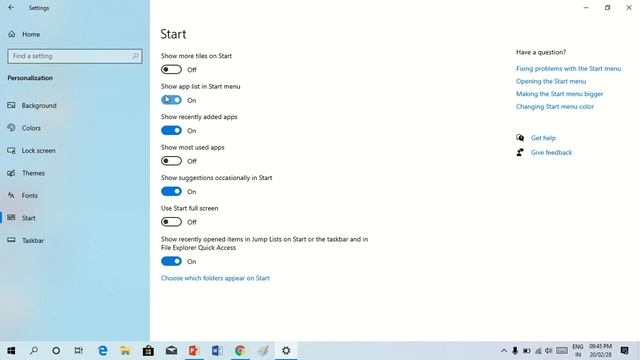Image resolution: width=640 pixels, height=360 pixels.
Task: Open the Opening the Start menu help link
Action: 551,81
